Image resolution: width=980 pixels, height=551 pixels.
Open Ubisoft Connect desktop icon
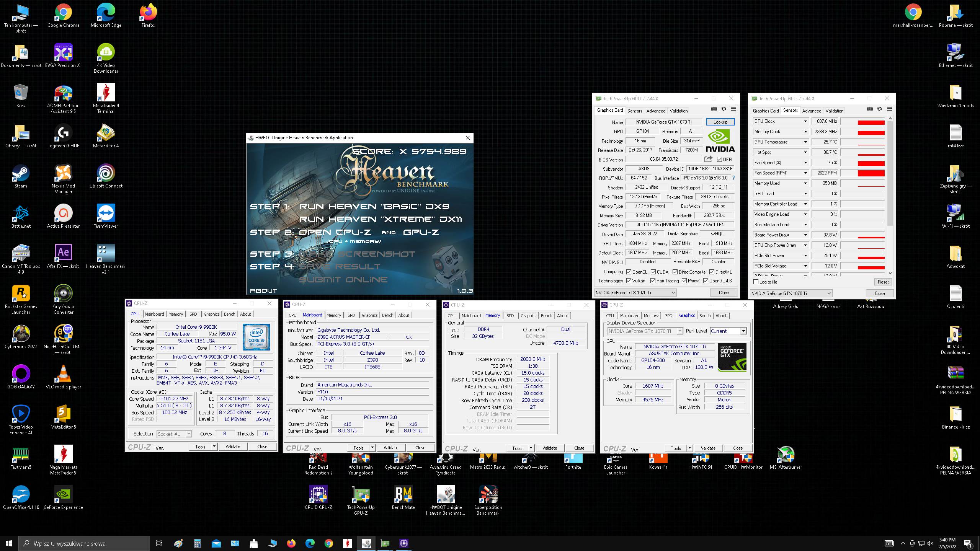[x=106, y=177]
